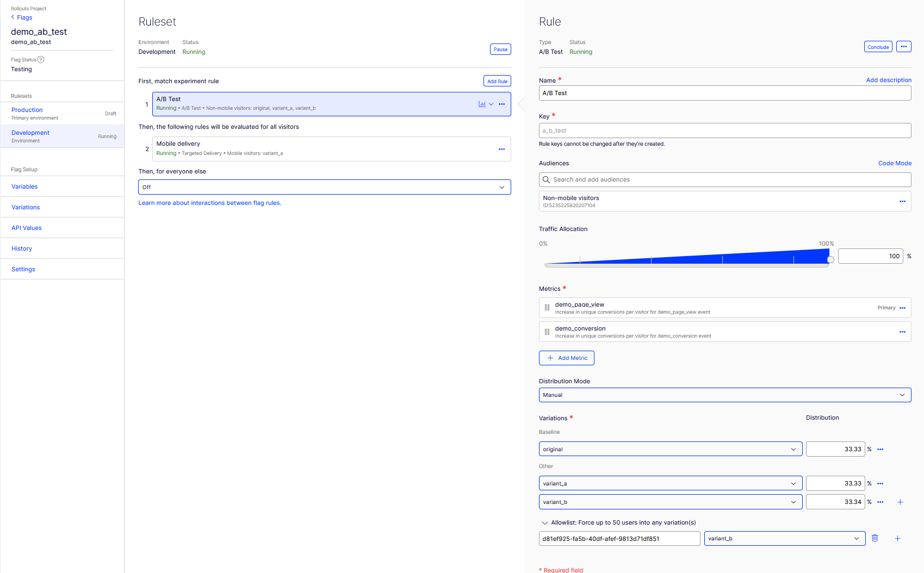Open options for variant_a variation row
Viewport: 924px width, 573px height.
880,483
